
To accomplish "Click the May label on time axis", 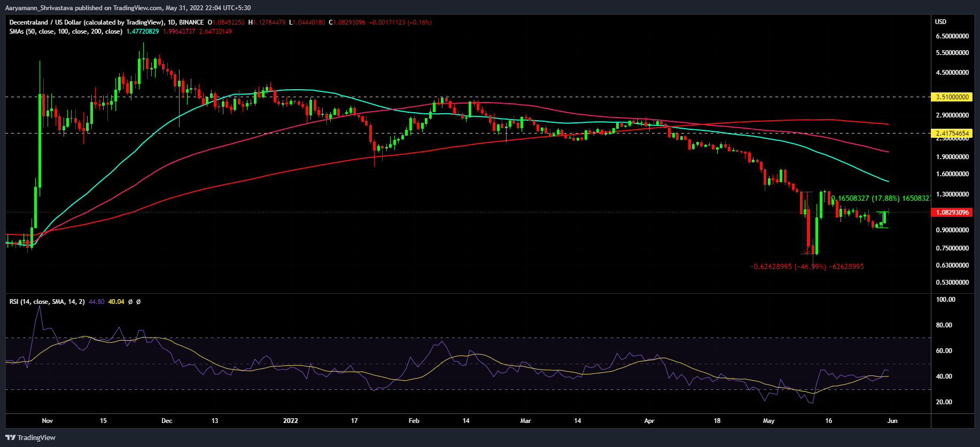I will point(768,421).
